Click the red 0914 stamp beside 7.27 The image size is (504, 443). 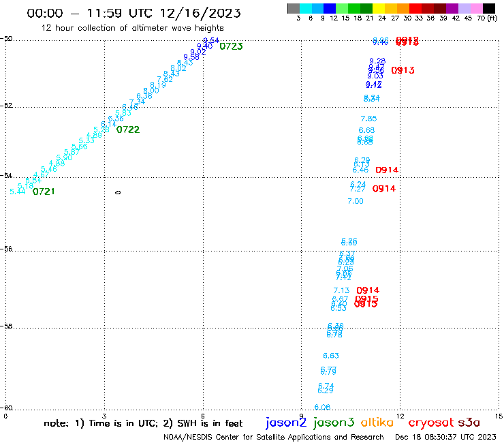click(383, 189)
